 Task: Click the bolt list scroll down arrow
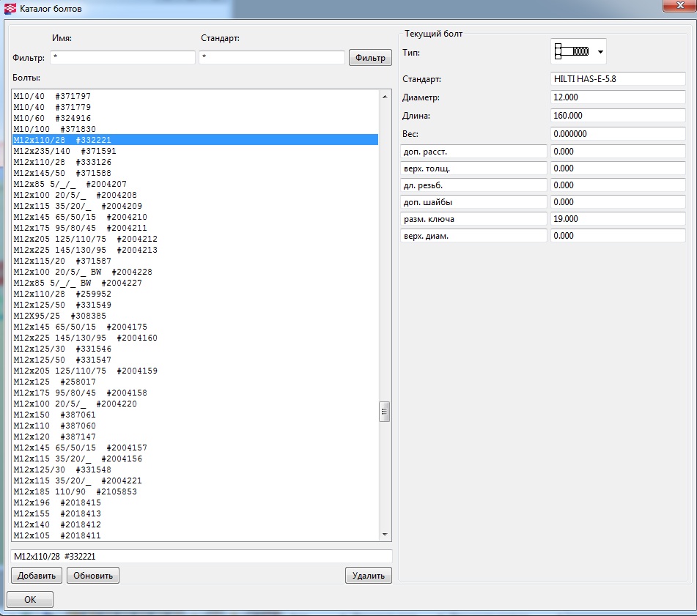tap(384, 535)
